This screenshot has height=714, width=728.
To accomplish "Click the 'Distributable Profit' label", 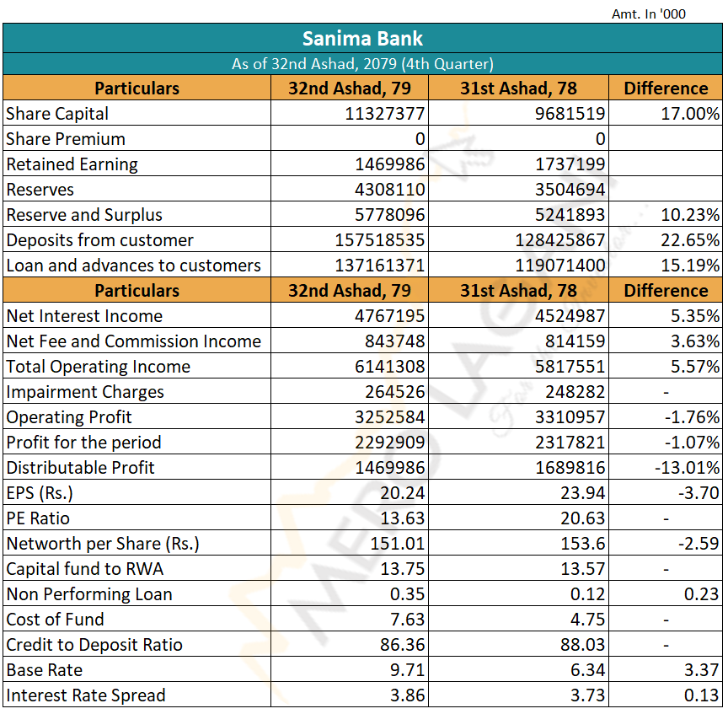I will click(80, 468).
